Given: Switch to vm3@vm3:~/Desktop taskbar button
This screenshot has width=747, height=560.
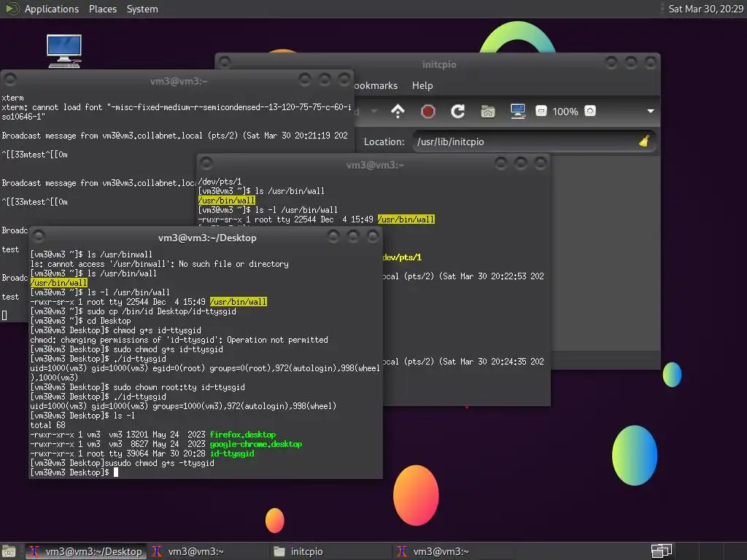Looking at the screenshot, I should (86, 551).
